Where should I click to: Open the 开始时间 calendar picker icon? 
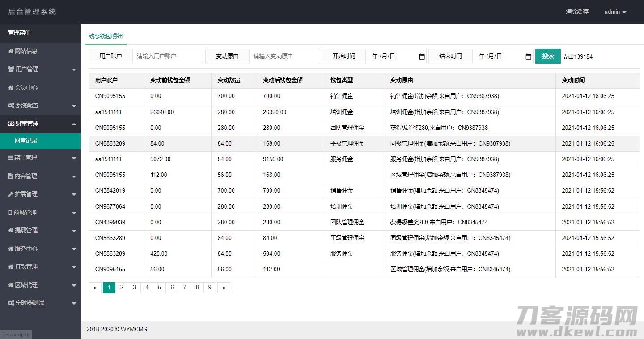point(421,56)
